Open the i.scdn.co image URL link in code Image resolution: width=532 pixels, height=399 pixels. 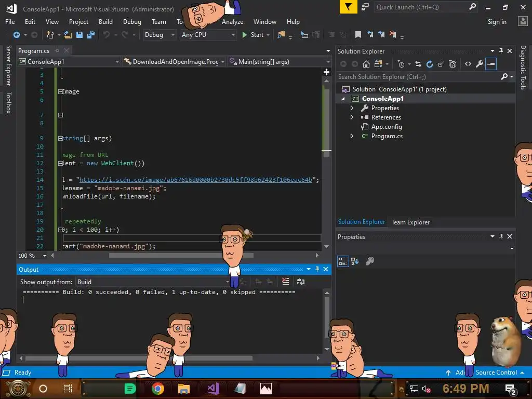tap(195, 180)
